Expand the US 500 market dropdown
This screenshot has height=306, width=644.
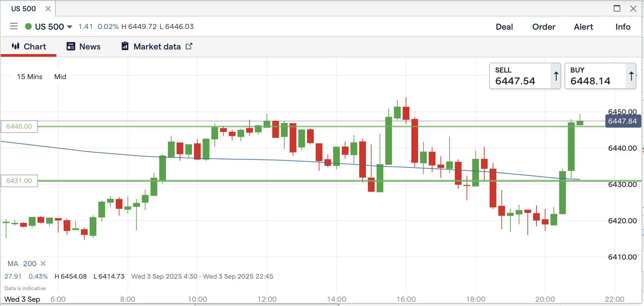70,27
